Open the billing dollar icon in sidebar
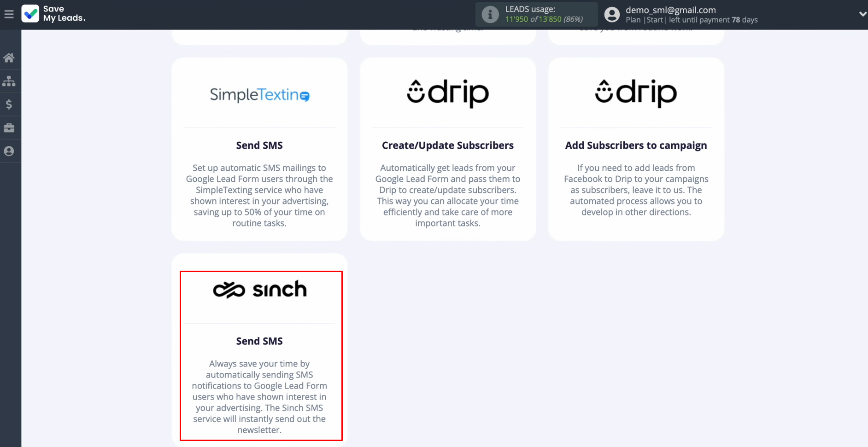Screen dimensions: 868x447 click(9, 104)
